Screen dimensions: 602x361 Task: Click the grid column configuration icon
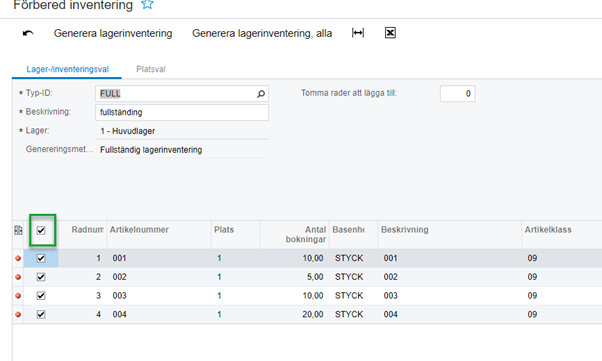18,230
